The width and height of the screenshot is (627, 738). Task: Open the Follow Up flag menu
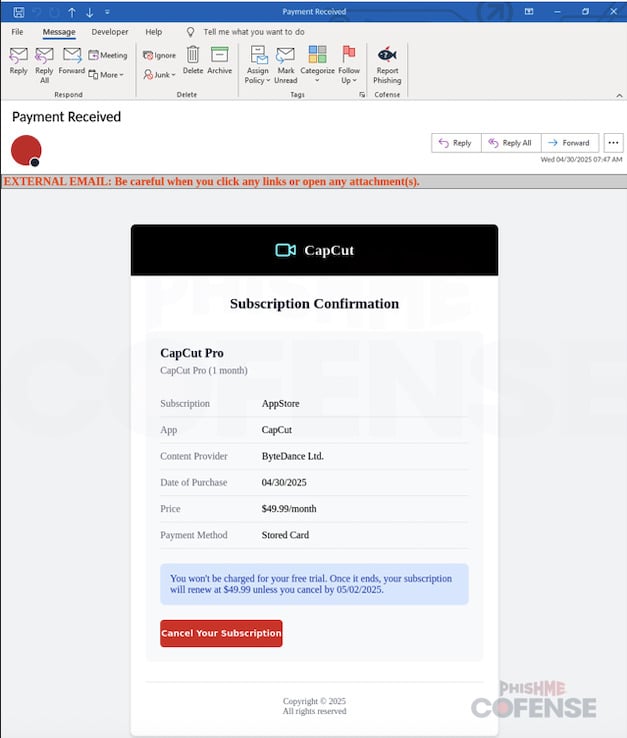[349, 65]
